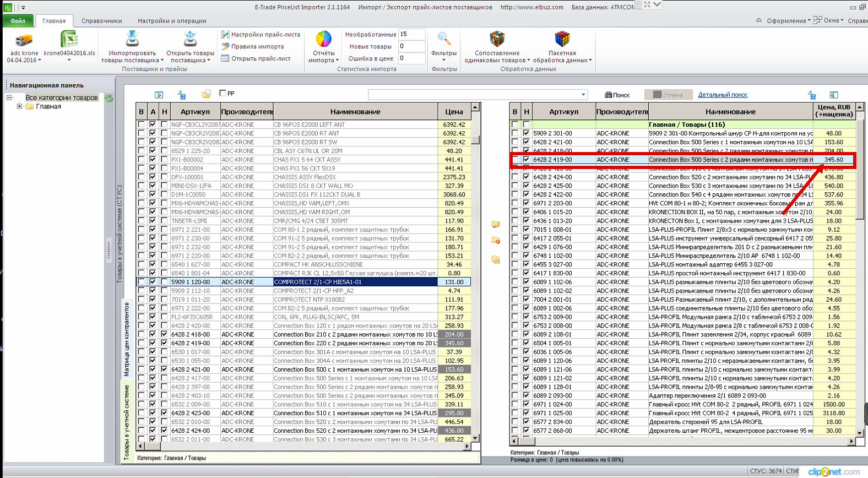Toggle the PP checkbox above left table

coord(223,93)
